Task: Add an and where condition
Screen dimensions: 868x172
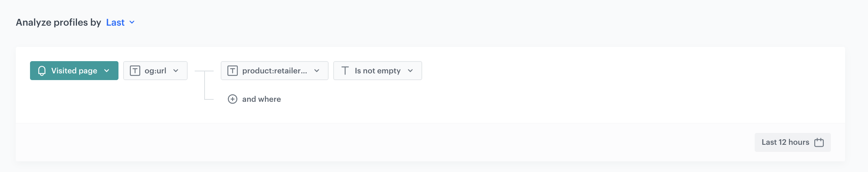Action: [x=261, y=99]
